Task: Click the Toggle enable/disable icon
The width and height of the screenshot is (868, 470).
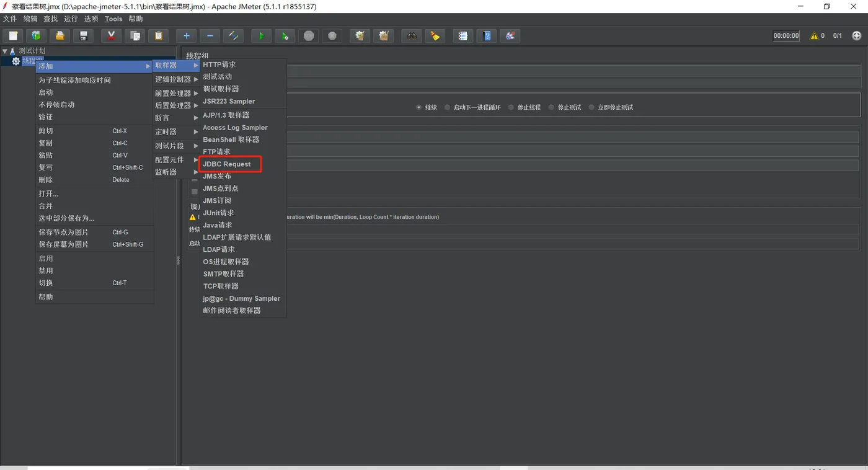Action: click(233, 36)
